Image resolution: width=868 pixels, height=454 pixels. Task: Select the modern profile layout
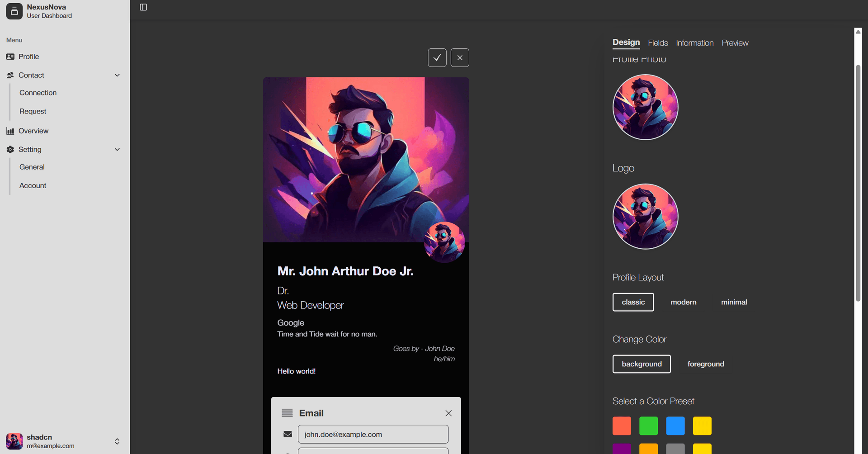(683, 303)
